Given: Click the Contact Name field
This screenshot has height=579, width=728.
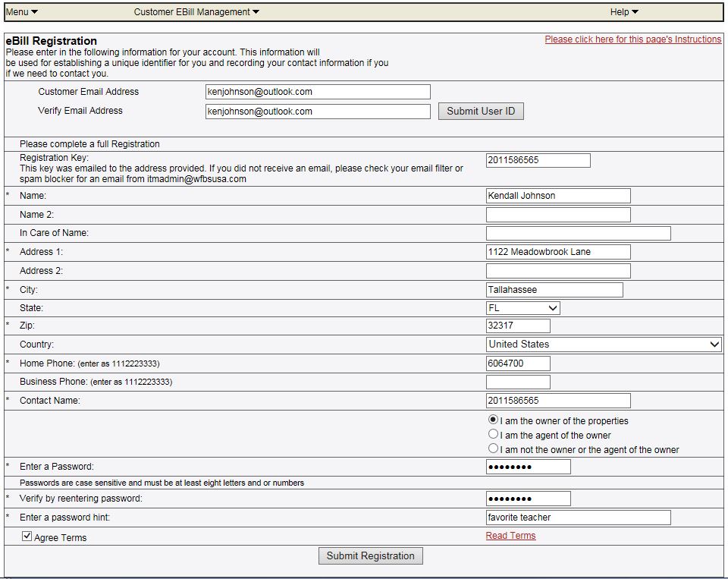Looking at the screenshot, I should (558, 401).
